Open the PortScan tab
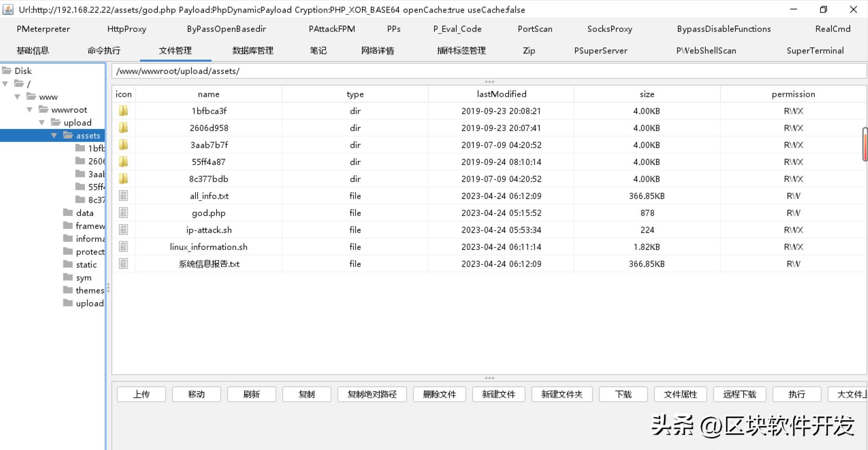Screen dimensions: 868x450 tap(535, 29)
